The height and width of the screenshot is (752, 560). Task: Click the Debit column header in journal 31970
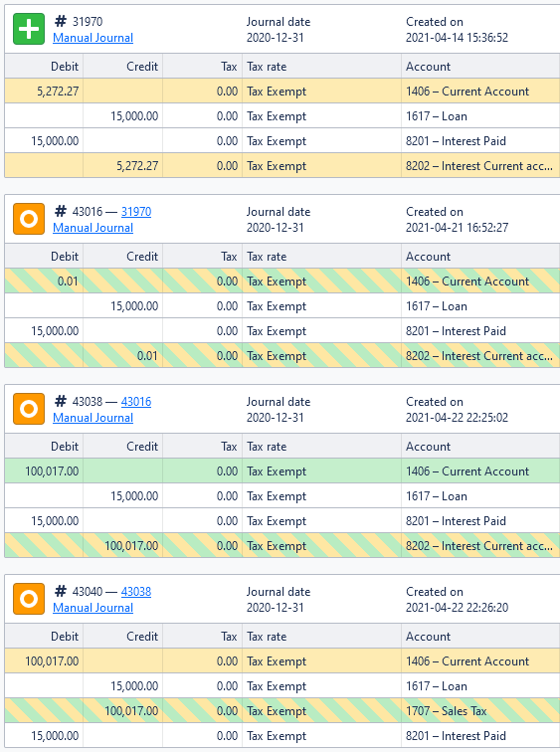pos(44,67)
